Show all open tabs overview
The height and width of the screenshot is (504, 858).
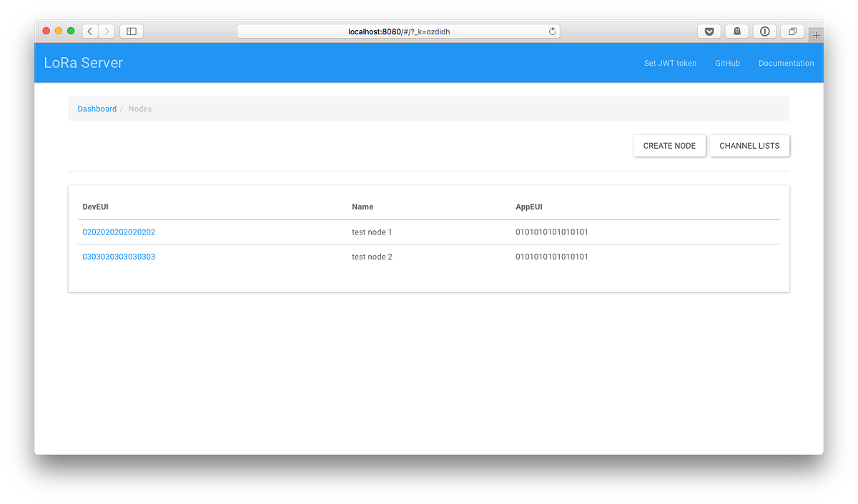click(792, 31)
